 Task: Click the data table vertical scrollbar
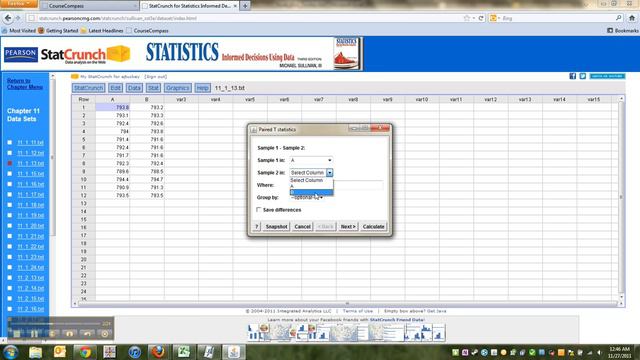tap(621, 198)
